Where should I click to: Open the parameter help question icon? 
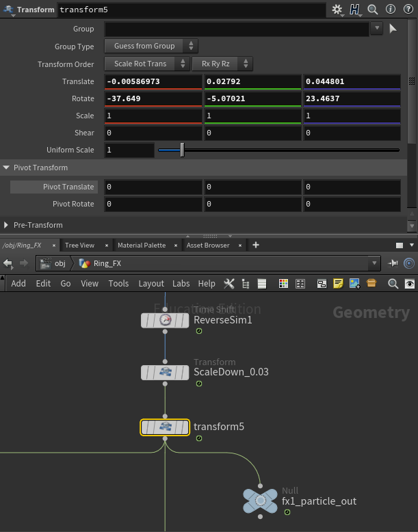pos(408,9)
